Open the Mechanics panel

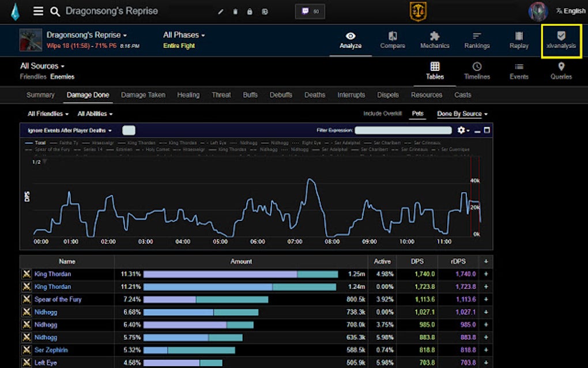pos(435,40)
